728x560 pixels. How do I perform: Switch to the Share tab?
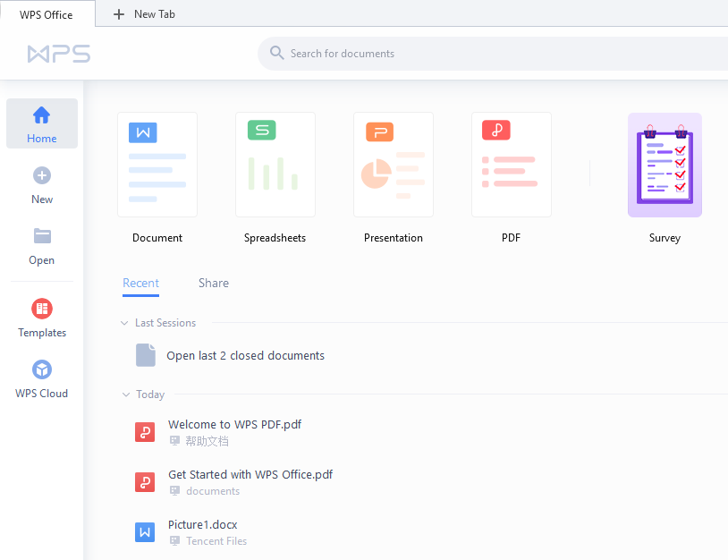pyautogui.click(x=214, y=283)
